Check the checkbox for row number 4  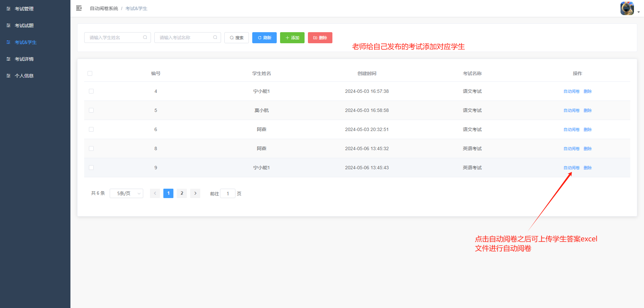coord(91,91)
